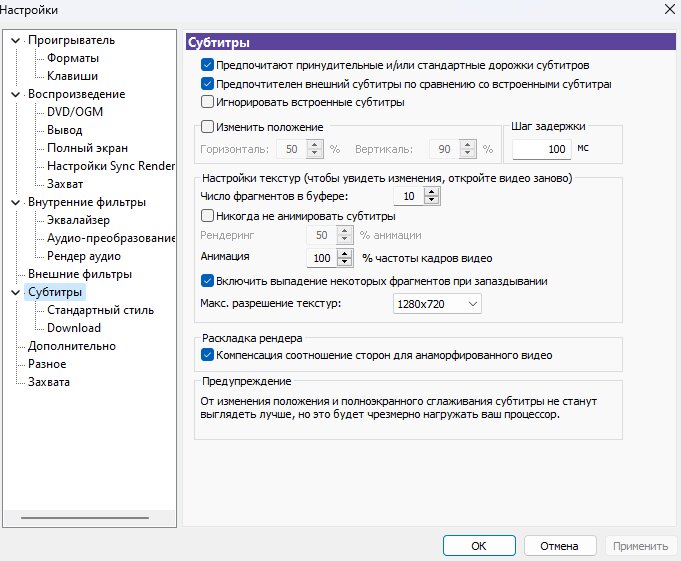Increase the buffer fragments count spinner

tap(431, 192)
